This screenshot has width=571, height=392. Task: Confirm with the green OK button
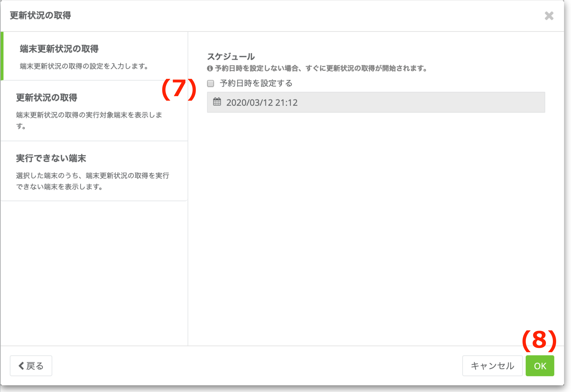coord(540,366)
